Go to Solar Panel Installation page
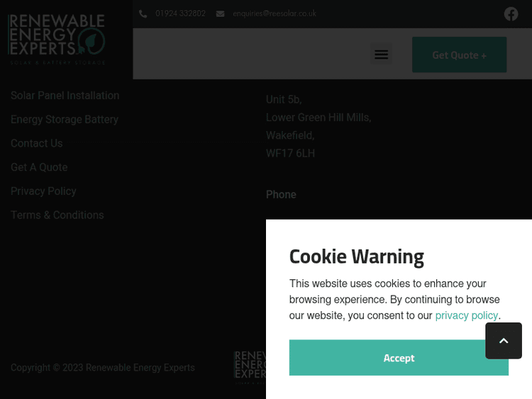Image resolution: width=532 pixels, height=399 pixels. click(65, 96)
